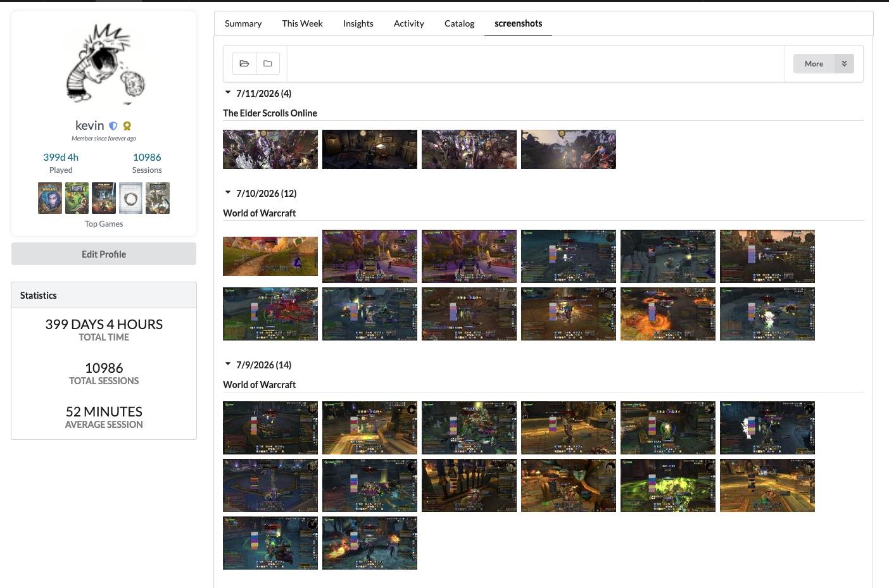Image resolution: width=889 pixels, height=588 pixels.
Task: Open the first Elder Scrolls Online screenshot
Action: tap(270, 149)
